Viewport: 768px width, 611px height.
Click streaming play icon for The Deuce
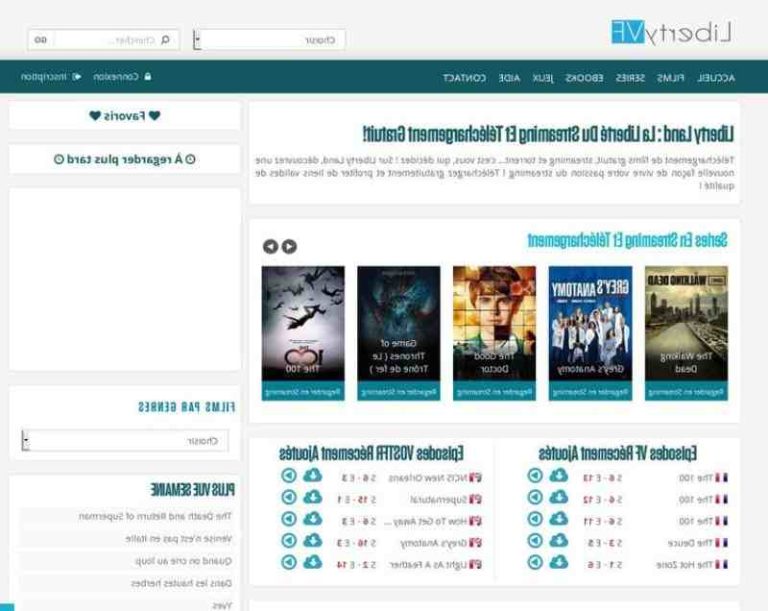click(535, 540)
